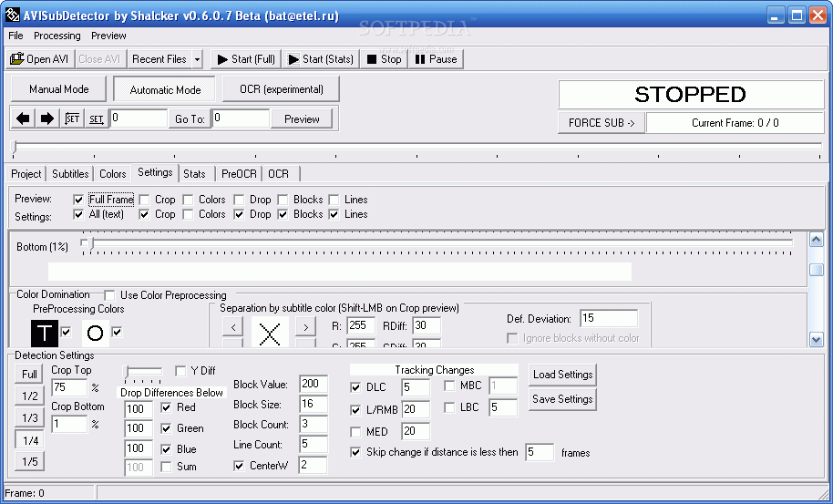Click the Preview button next to Go To
The width and height of the screenshot is (833, 504).
302,119
